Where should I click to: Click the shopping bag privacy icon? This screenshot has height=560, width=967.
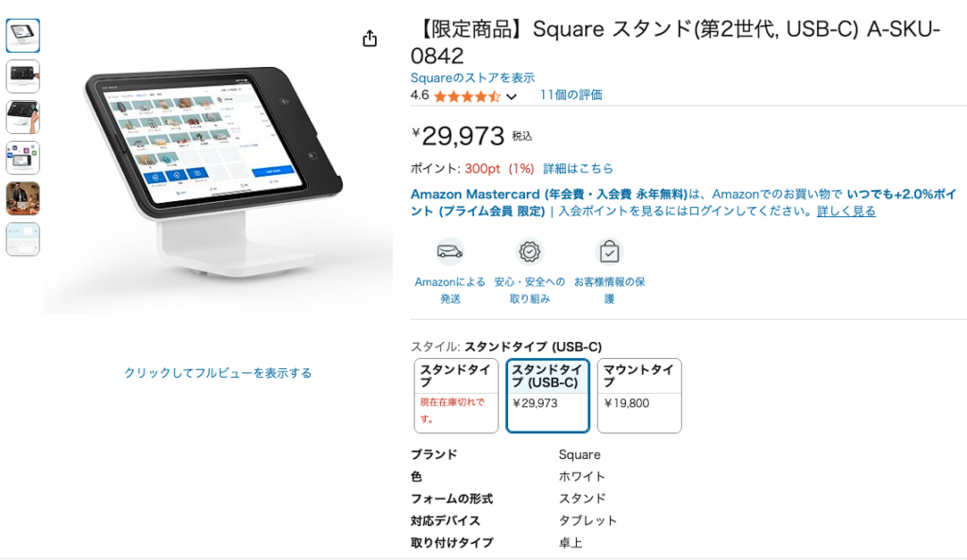tap(609, 251)
